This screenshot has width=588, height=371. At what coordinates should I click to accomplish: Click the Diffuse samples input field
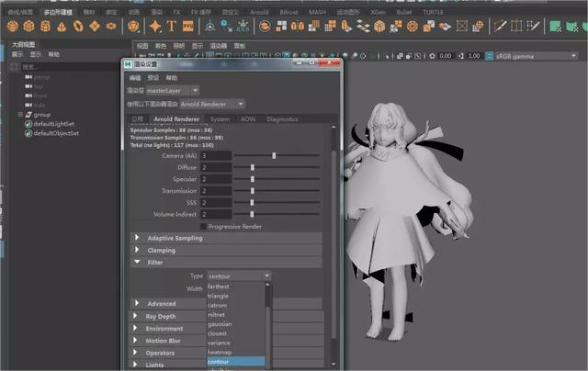point(217,167)
